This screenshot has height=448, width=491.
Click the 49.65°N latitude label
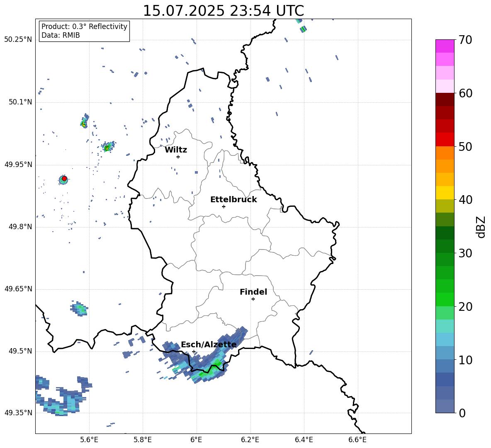coord(18,289)
